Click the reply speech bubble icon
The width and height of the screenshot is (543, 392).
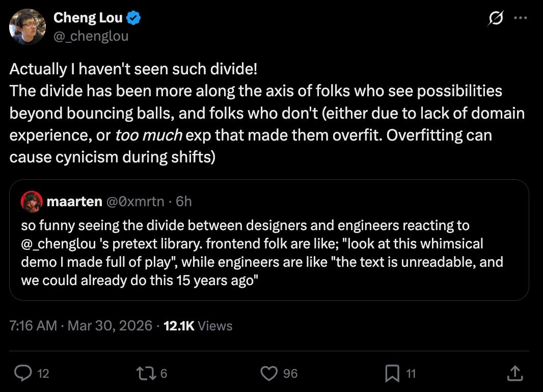23,374
